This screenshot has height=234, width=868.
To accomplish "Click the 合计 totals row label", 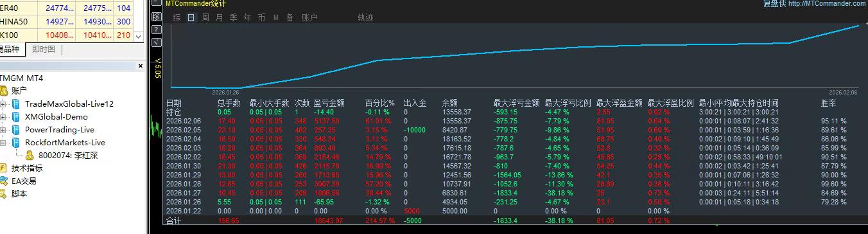I will [x=174, y=221].
